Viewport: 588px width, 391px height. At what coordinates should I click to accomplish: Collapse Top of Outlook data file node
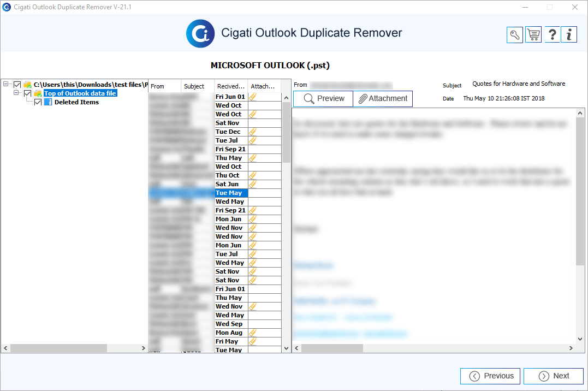(16, 93)
